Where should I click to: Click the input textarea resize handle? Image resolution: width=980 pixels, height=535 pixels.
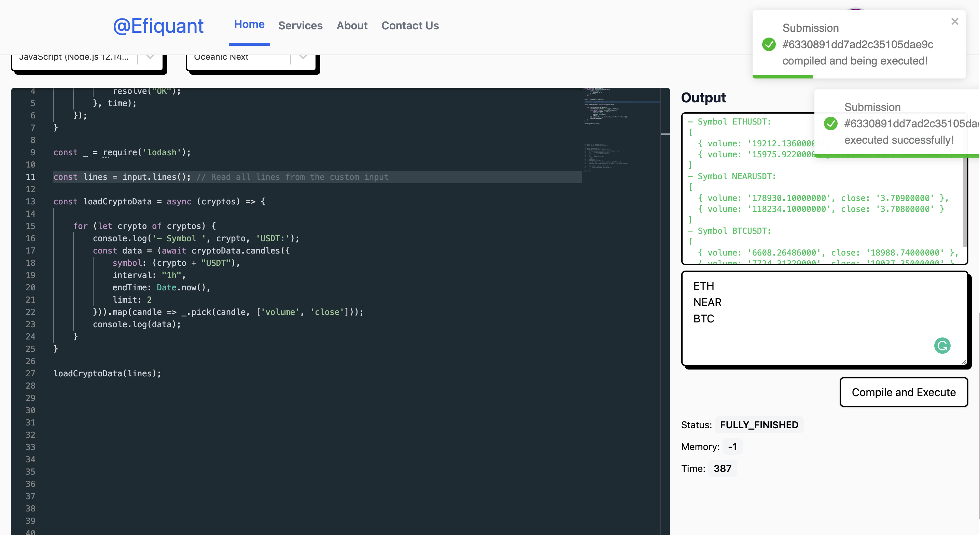tap(964, 362)
